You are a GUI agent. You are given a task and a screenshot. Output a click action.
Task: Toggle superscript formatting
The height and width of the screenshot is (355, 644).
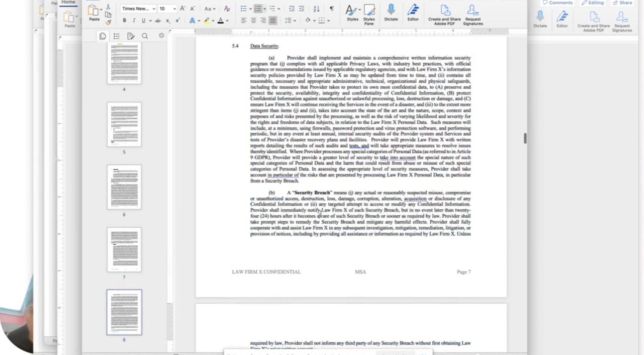point(177,20)
